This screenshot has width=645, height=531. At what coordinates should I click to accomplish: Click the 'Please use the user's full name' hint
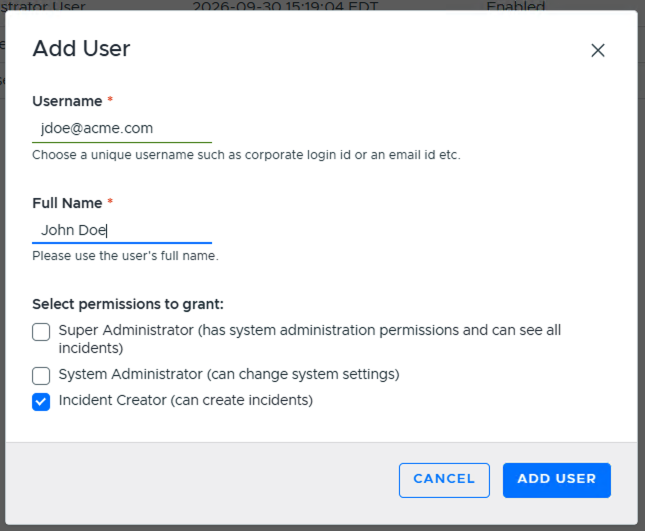point(125,256)
